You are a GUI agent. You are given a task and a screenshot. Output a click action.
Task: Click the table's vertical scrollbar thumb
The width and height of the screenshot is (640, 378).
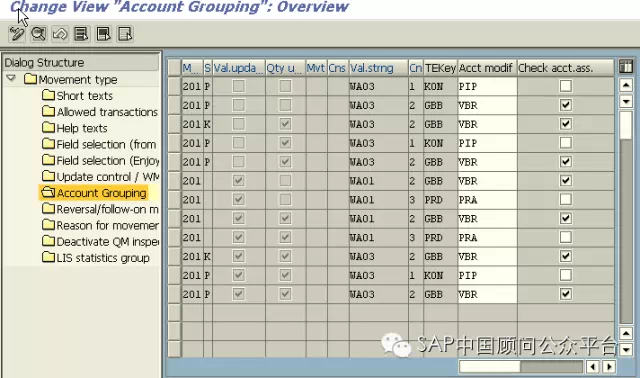[x=626, y=125]
